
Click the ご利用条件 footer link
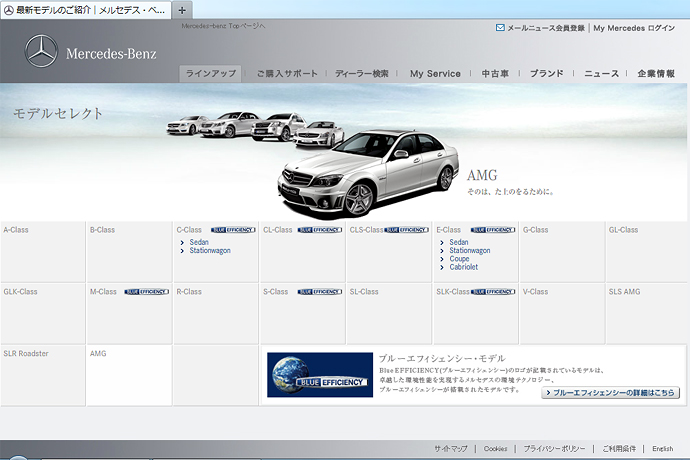619,449
